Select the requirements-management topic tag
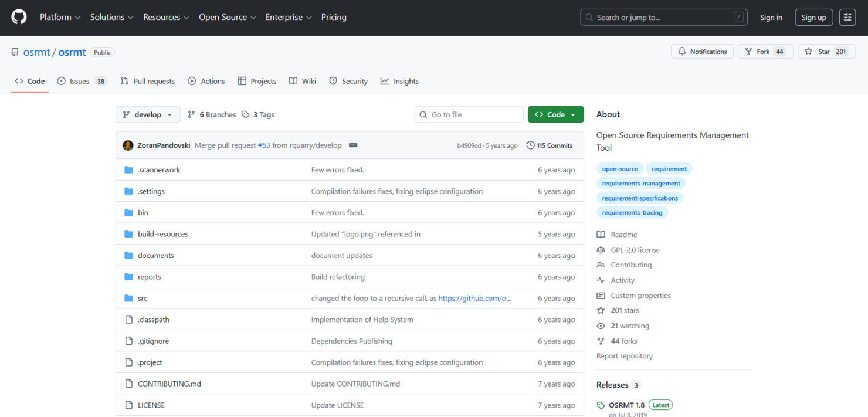 click(641, 184)
